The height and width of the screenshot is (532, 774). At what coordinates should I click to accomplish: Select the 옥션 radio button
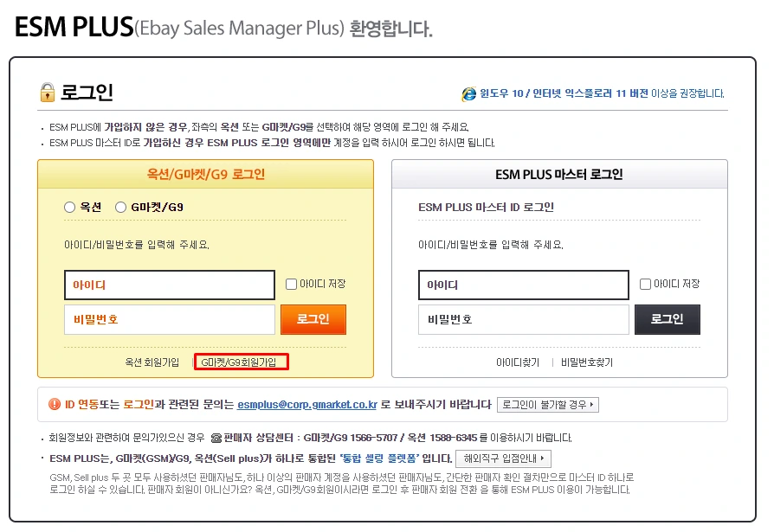(x=69, y=207)
